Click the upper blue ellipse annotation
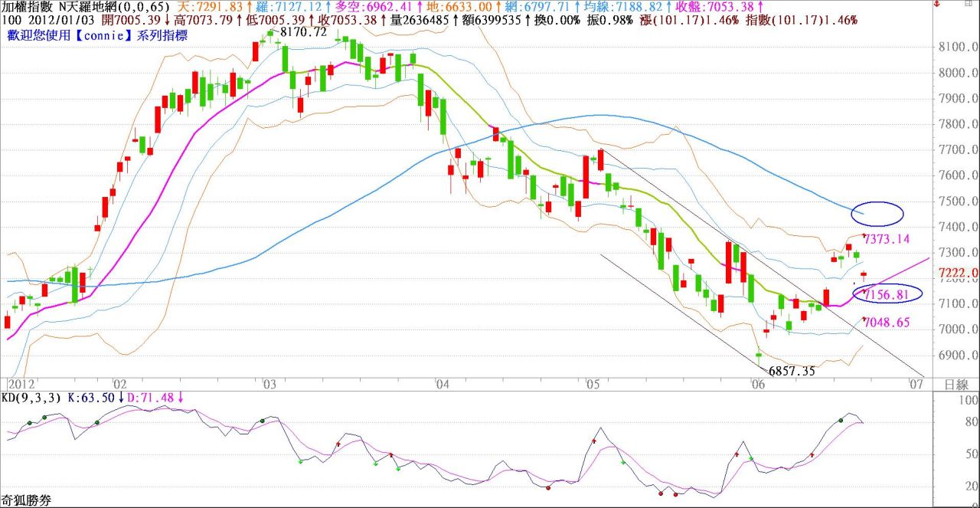Image resolution: width=980 pixels, height=508 pixels. 876,213
